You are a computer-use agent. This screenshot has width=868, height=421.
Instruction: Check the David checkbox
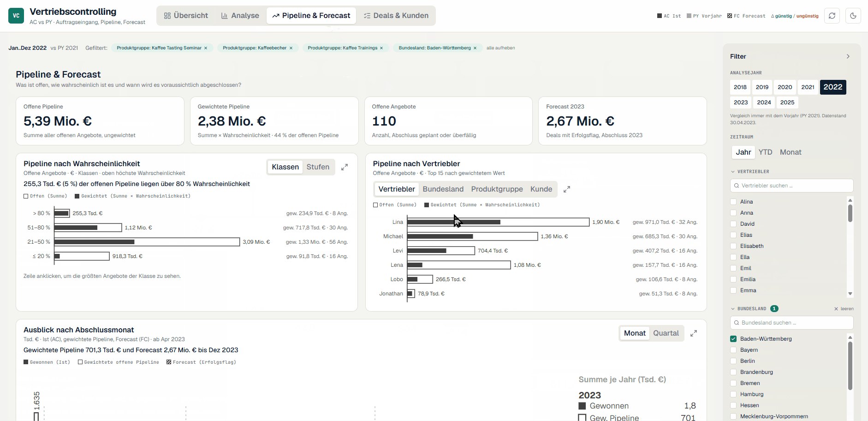tap(733, 224)
